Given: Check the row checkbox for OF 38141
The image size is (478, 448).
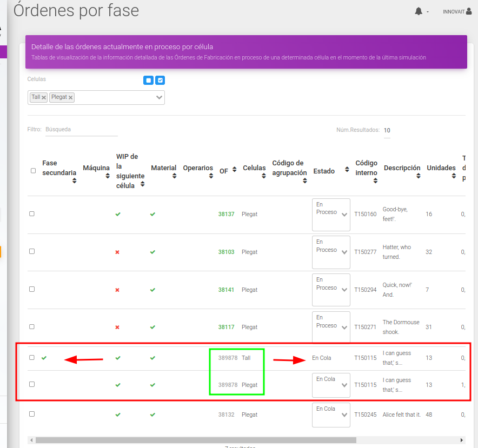Looking at the screenshot, I should click(32, 289).
